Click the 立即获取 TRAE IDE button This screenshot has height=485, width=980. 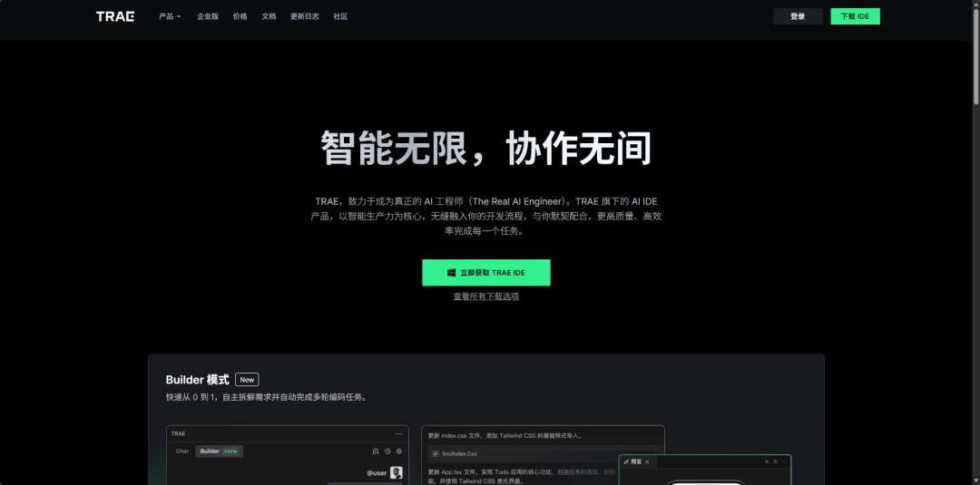486,273
